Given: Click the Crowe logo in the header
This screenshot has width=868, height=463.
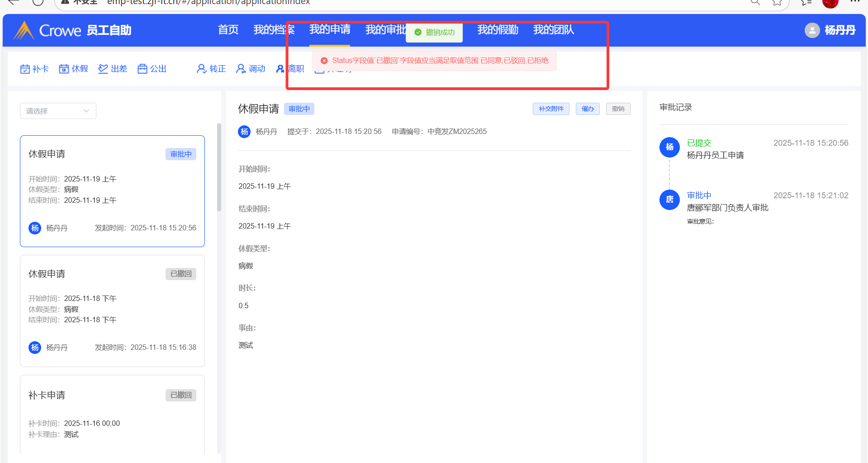Looking at the screenshot, I should (47, 30).
